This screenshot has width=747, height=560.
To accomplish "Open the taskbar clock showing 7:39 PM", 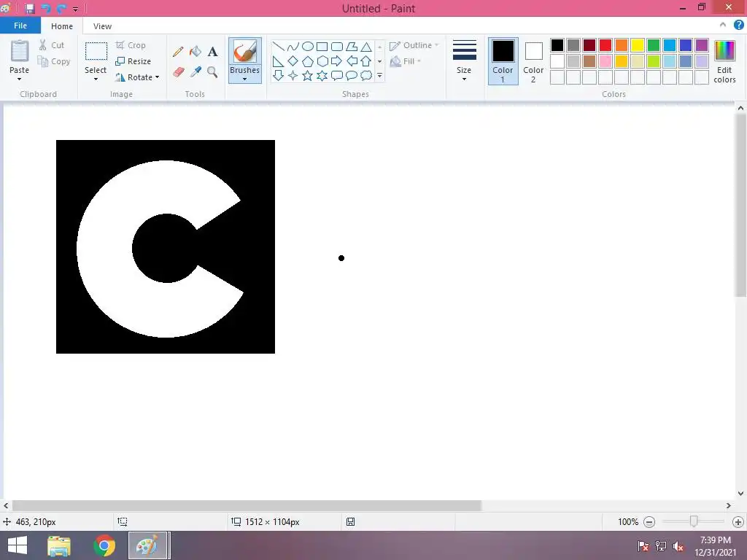I will tap(715, 546).
